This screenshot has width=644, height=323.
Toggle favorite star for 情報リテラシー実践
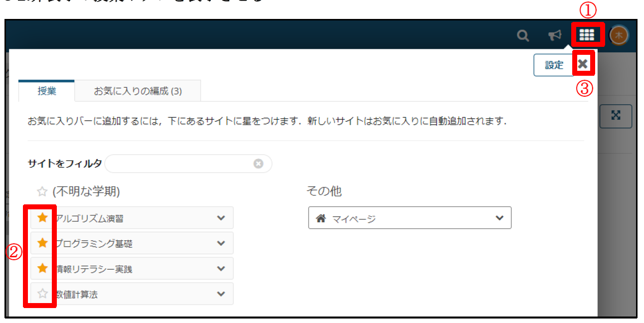pos(43,269)
